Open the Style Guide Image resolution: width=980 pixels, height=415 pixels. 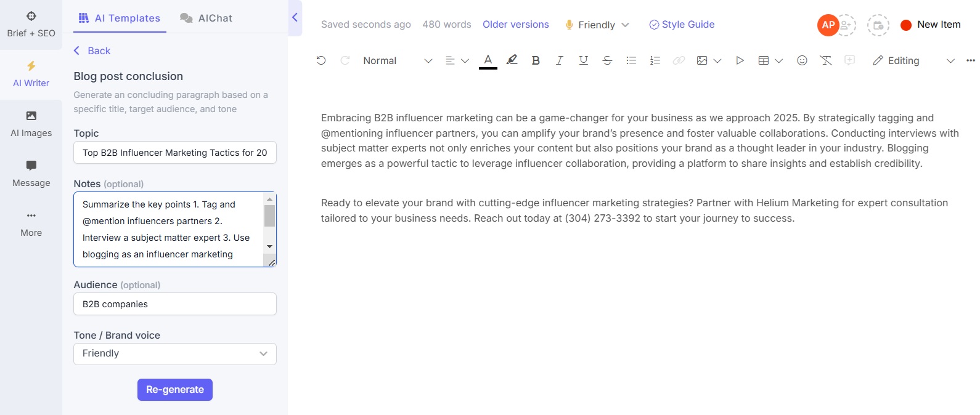pos(682,24)
